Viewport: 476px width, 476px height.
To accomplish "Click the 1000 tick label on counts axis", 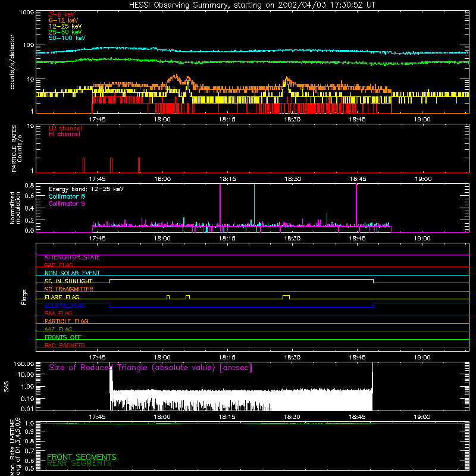I will (x=26, y=12).
